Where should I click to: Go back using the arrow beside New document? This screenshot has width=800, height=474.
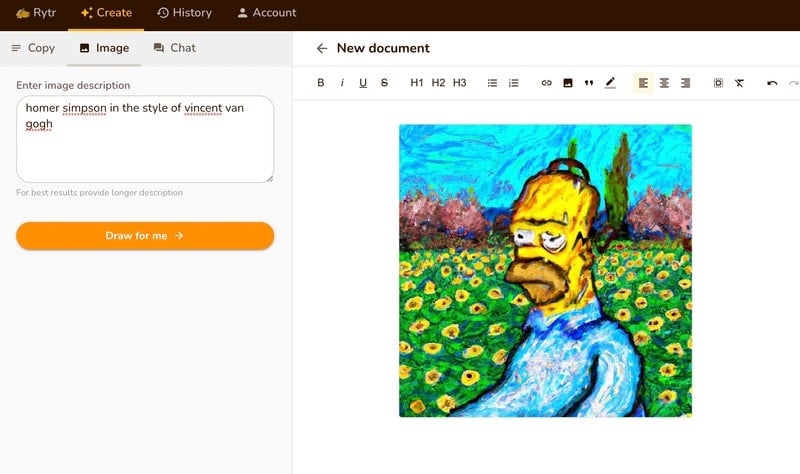[322, 48]
